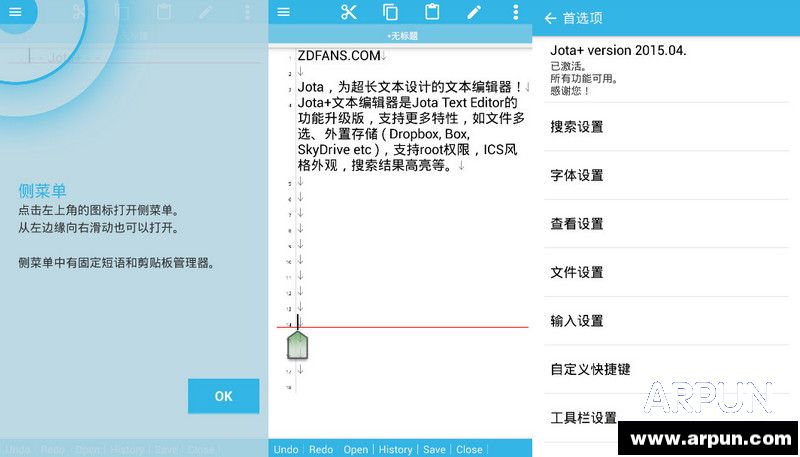Tap the scissors cut icon in the editor toolbar
The image size is (800, 457).
click(349, 12)
